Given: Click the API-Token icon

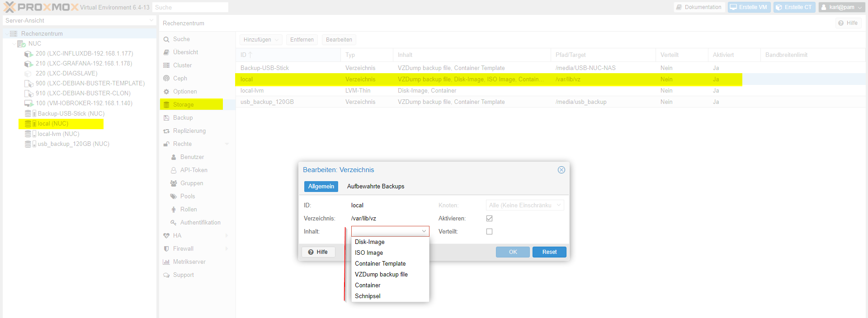Looking at the screenshot, I should [174, 170].
